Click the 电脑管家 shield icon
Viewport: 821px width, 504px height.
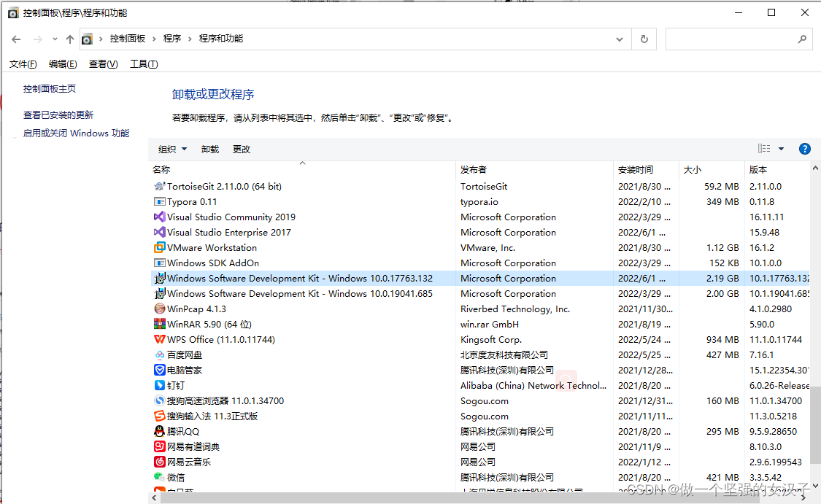click(x=160, y=370)
